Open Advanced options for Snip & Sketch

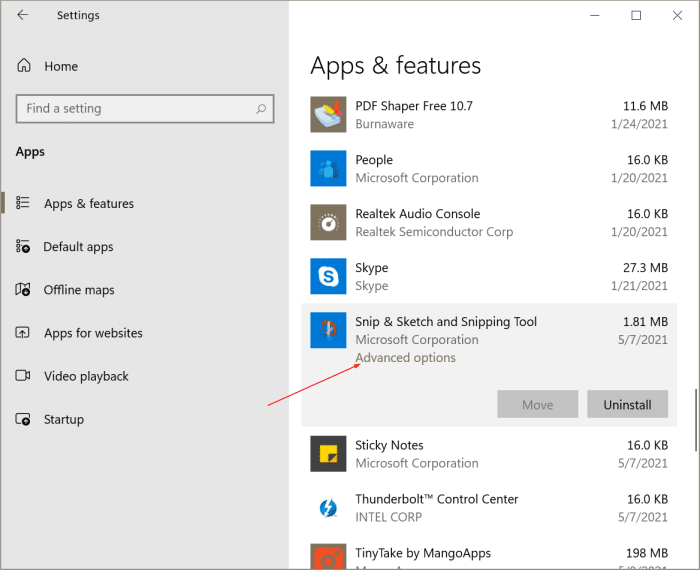point(405,358)
